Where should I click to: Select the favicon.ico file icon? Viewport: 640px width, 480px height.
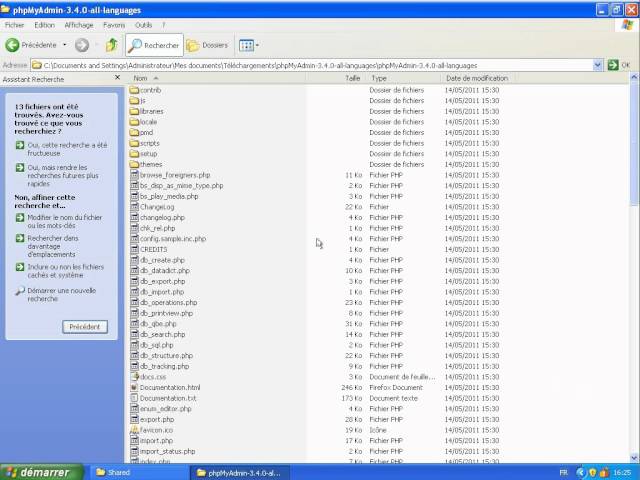[x=134, y=430]
